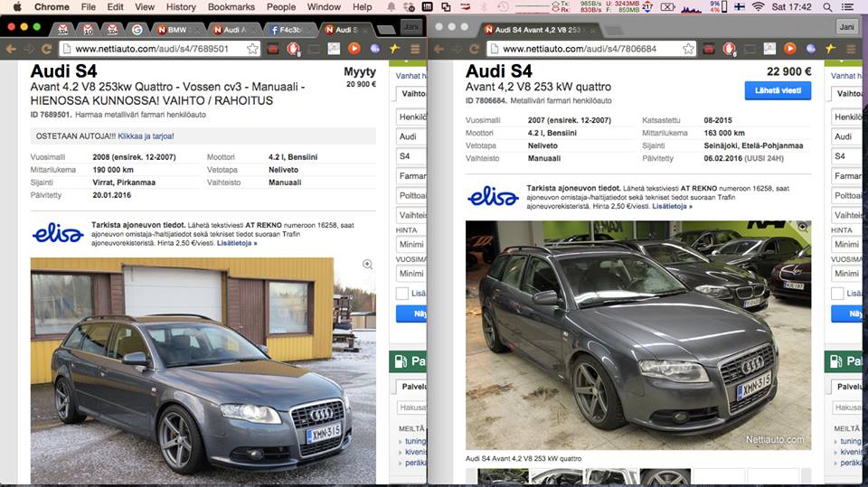Tick the Lisä checkbox in far-right sidebar
This screenshot has height=487, width=868.
[838, 294]
